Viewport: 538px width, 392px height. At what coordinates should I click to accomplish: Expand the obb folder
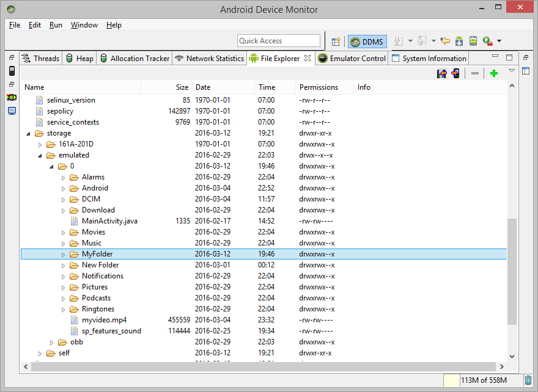click(x=52, y=343)
